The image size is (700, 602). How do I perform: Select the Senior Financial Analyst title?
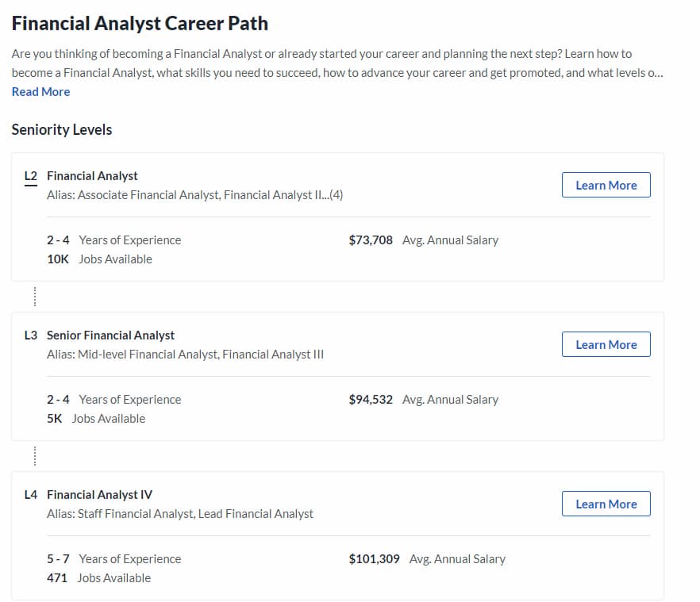(x=110, y=336)
